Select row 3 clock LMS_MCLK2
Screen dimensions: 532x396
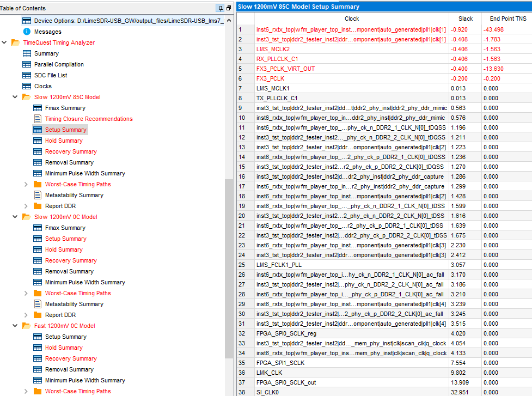[x=352, y=49]
